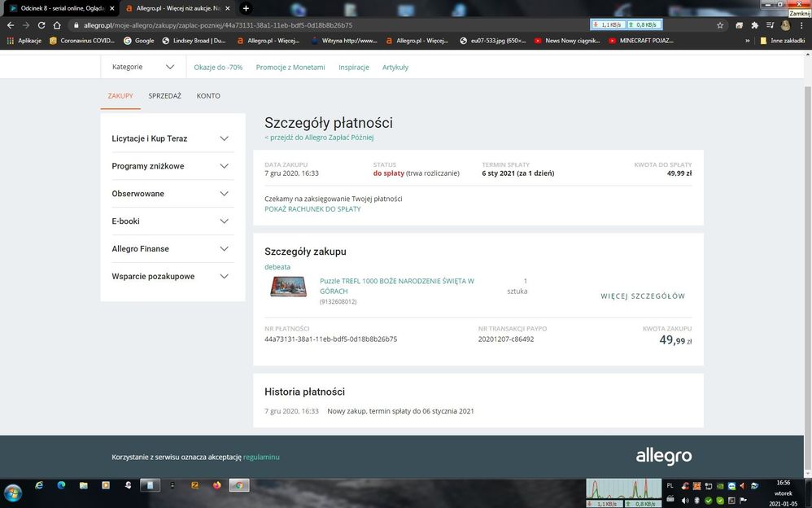Expand the Wsparcie pozakupowe section
The width and height of the screenshot is (812, 508).
172,276
